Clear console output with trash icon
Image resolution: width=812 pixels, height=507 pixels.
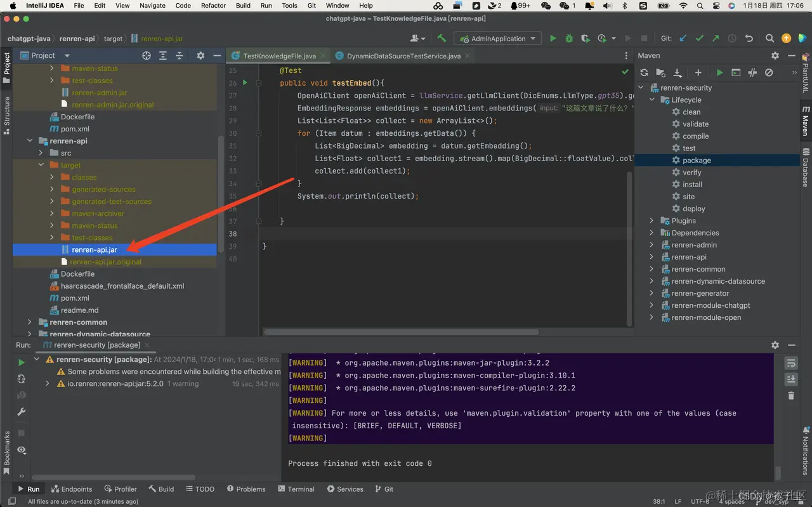pyautogui.click(x=791, y=396)
